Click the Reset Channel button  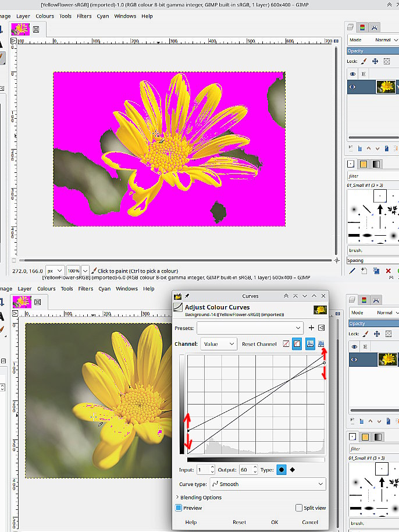[259, 344]
